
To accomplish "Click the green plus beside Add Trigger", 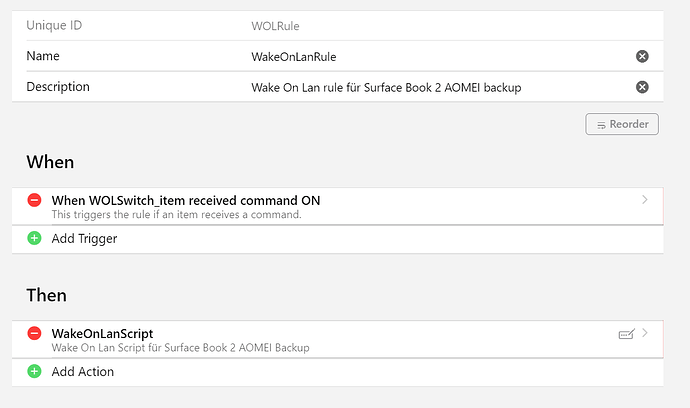I will tap(35, 238).
